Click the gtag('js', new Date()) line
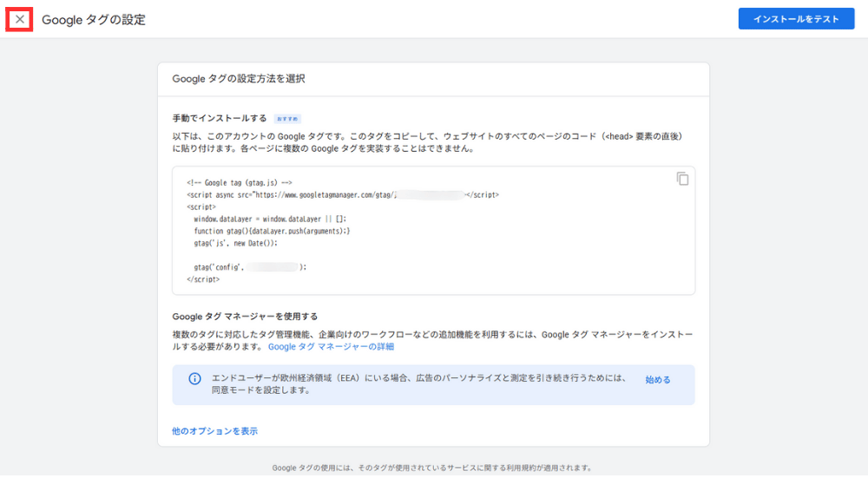The image size is (868, 478). pyautogui.click(x=236, y=243)
